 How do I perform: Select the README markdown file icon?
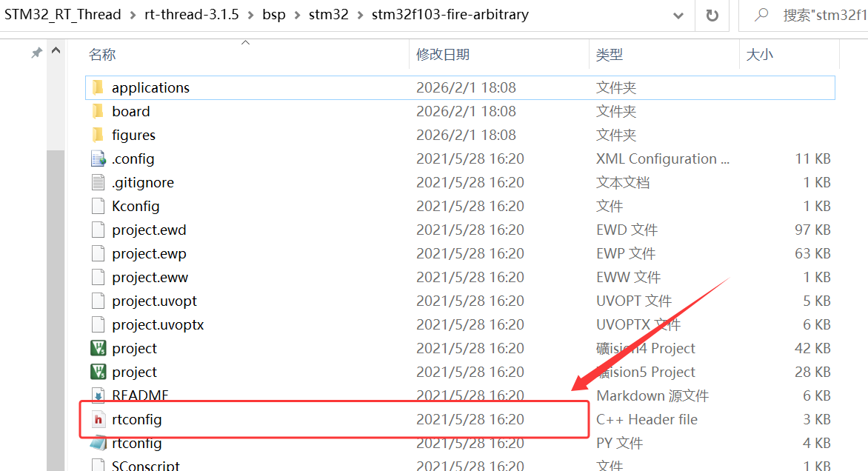98,395
